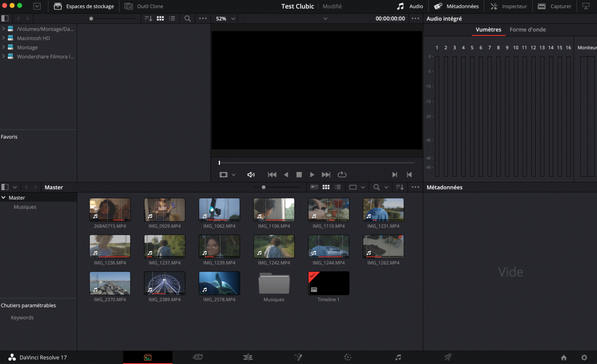
Task: Open media storage sort options
Action: pos(148,18)
